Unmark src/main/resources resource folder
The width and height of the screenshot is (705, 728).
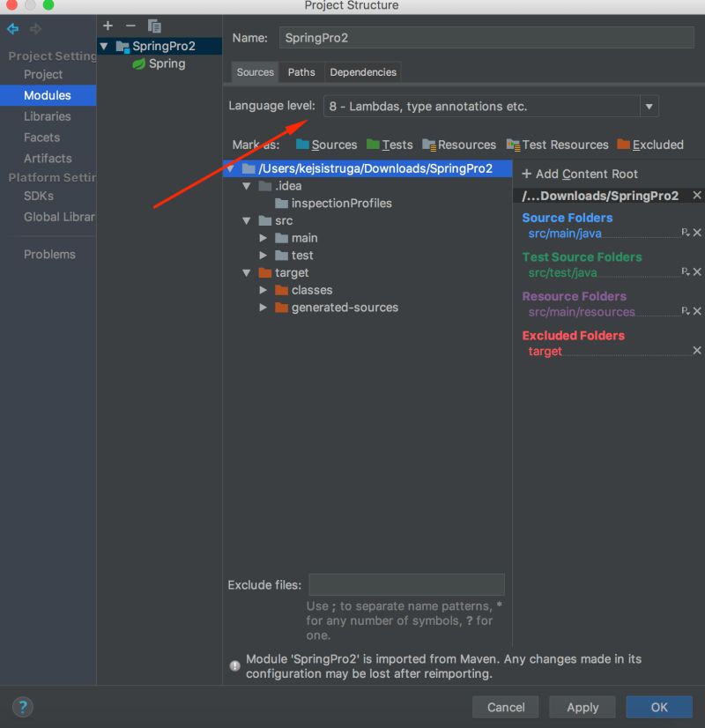coord(697,311)
